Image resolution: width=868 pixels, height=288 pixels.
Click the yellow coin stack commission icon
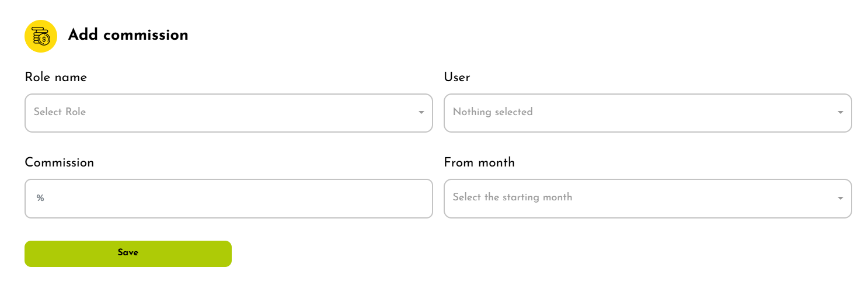point(40,36)
